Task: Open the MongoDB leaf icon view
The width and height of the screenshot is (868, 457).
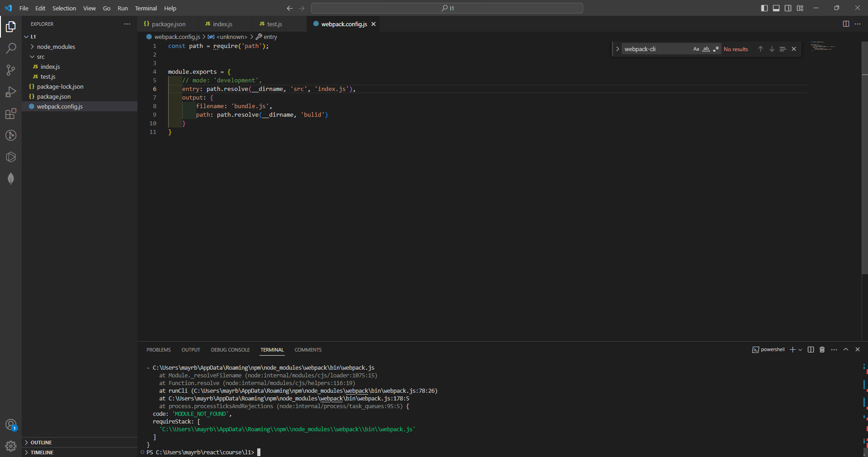Action: (x=11, y=179)
